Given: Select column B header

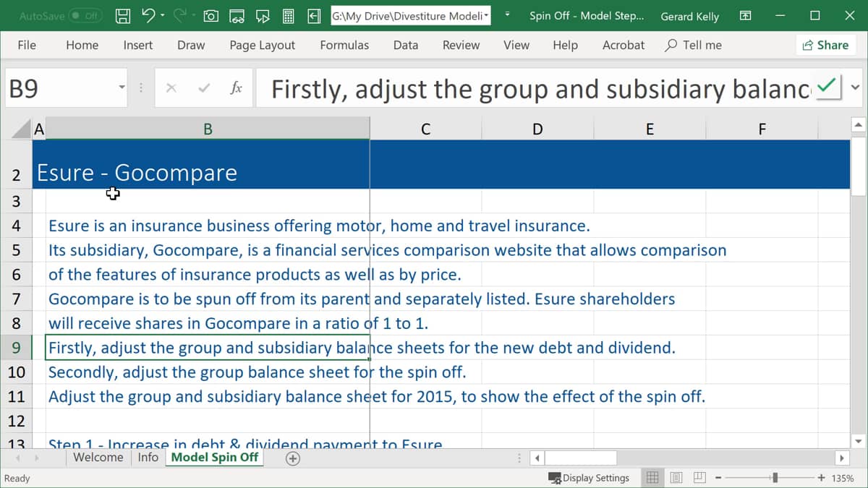Looking at the screenshot, I should point(208,129).
